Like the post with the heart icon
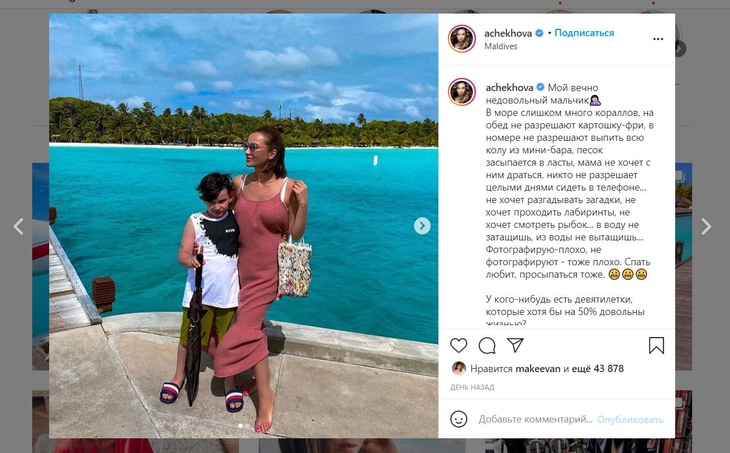 click(459, 345)
